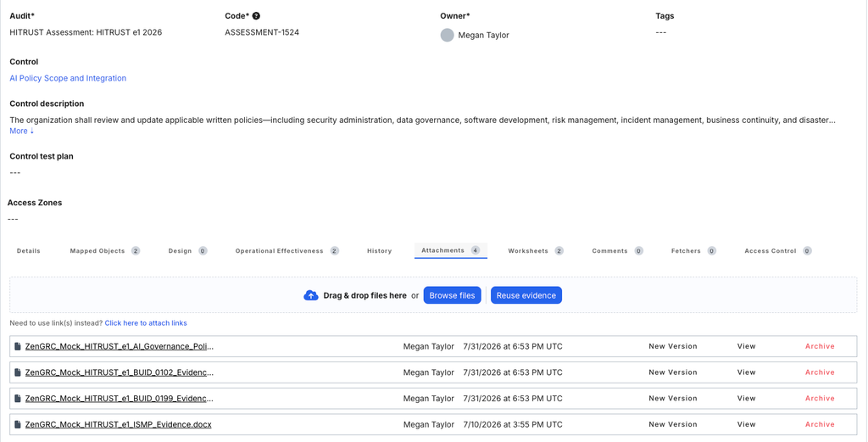Click file icon of ISMP_Evidence.docx attachment

pyautogui.click(x=19, y=425)
